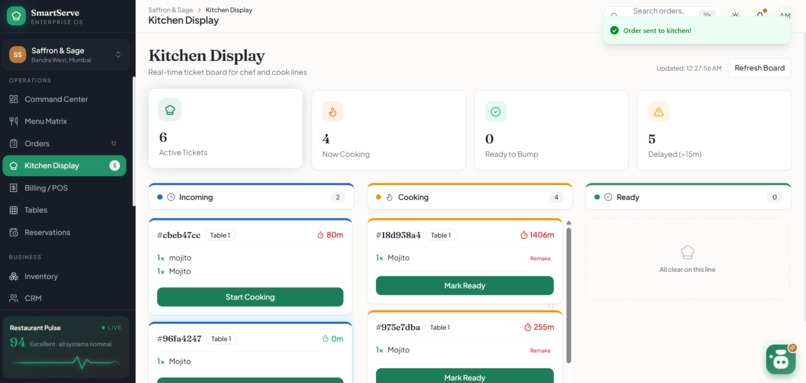This screenshot has width=806, height=383.
Task: Click the 255m timer on #975e7dba
Action: click(539, 327)
